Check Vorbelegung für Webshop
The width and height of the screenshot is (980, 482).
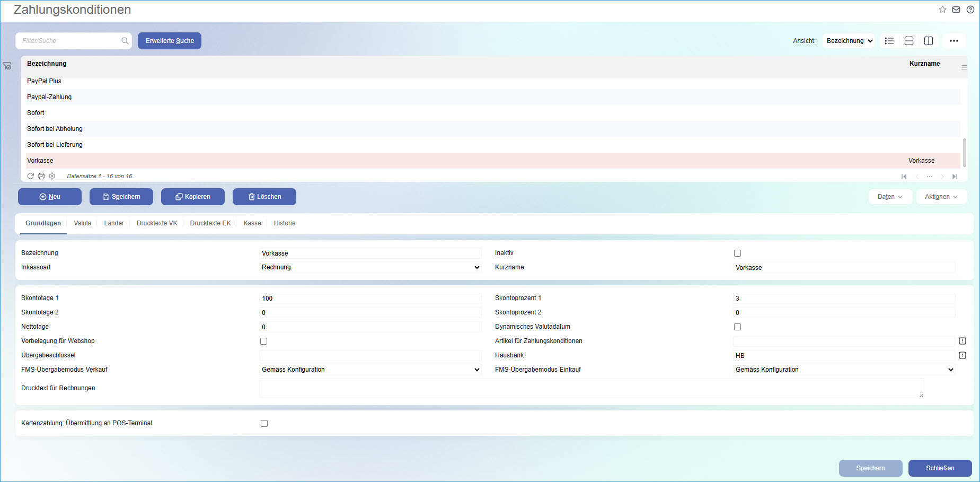[x=263, y=341]
